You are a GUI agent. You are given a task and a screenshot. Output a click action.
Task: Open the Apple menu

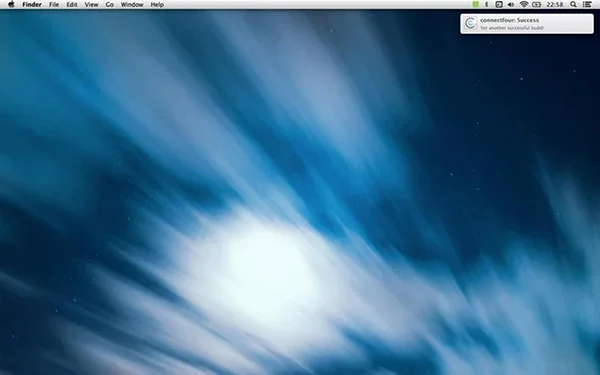click(x=11, y=5)
